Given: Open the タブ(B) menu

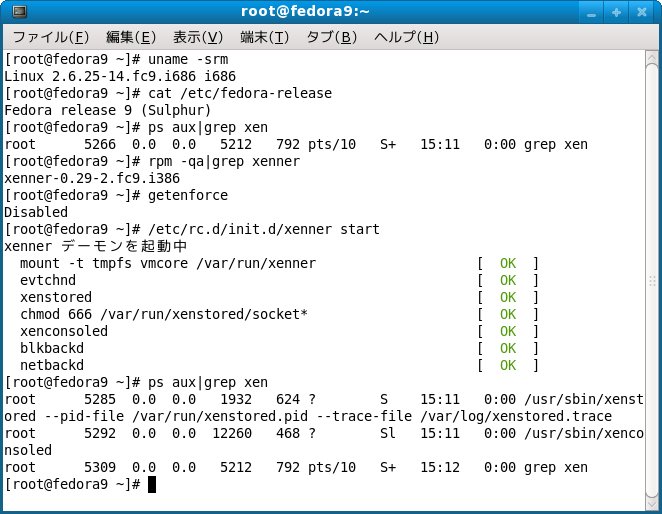Looking at the screenshot, I should pos(331,37).
